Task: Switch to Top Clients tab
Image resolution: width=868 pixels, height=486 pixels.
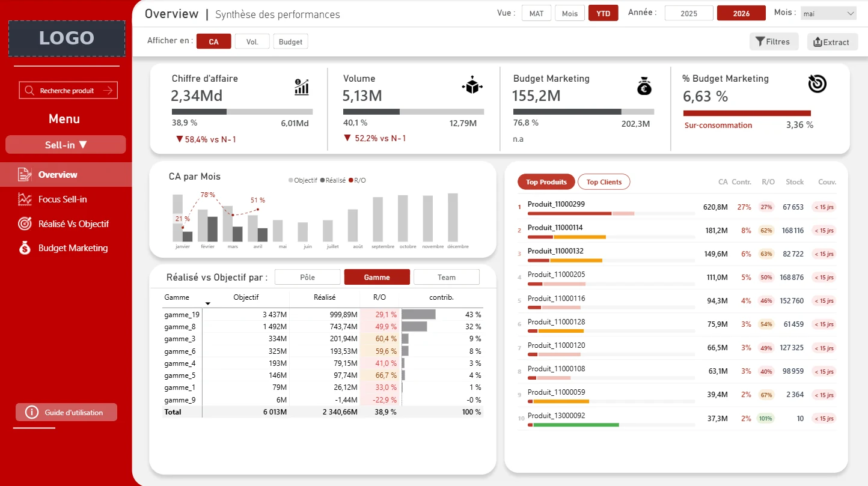Action: click(x=604, y=182)
